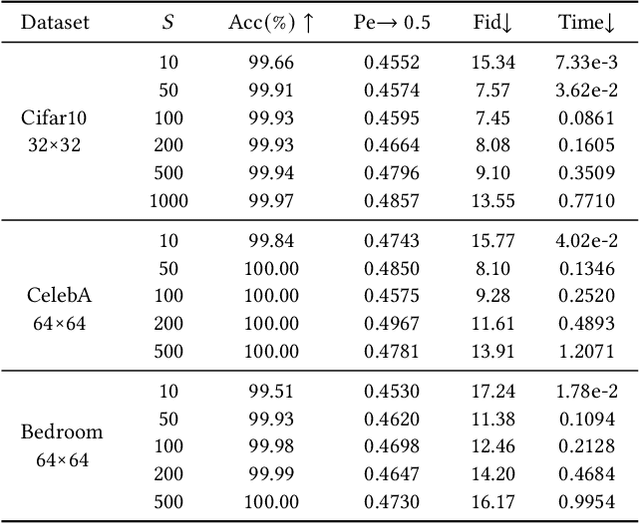This screenshot has height=524, width=640.
Task: Click the 99.51 accuracy cell
Action: click(271, 390)
